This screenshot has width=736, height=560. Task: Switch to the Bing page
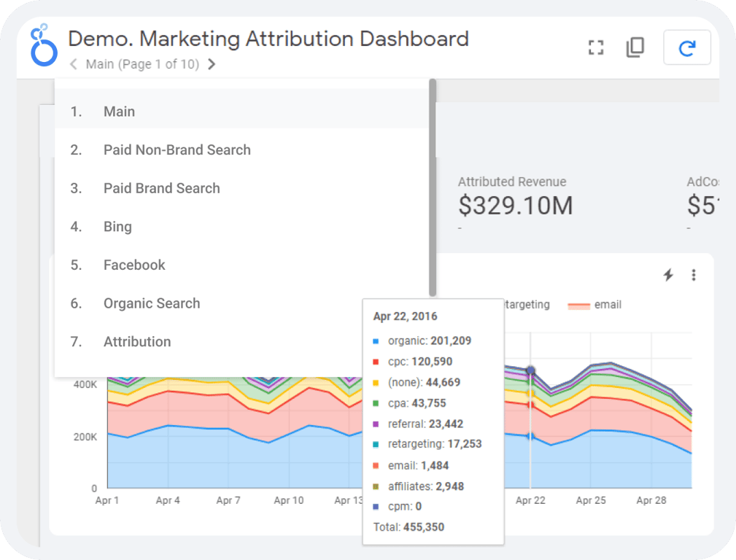(x=242, y=227)
